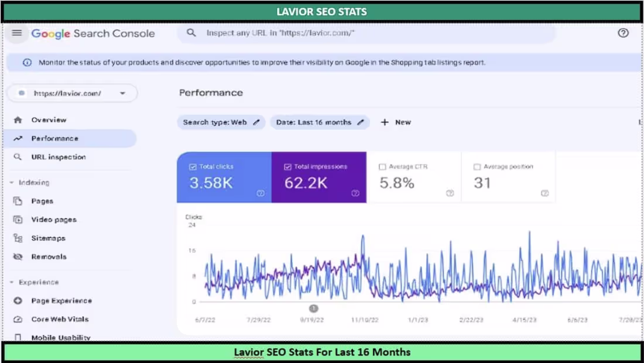The width and height of the screenshot is (644, 363).
Task: Click the Google Search Console logo
Action: [x=93, y=34]
